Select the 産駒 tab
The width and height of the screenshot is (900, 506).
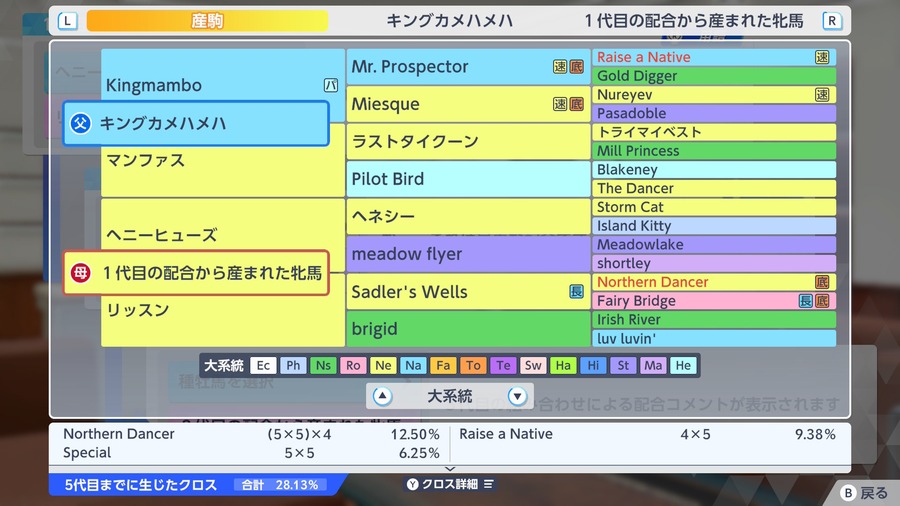click(207, 21)
